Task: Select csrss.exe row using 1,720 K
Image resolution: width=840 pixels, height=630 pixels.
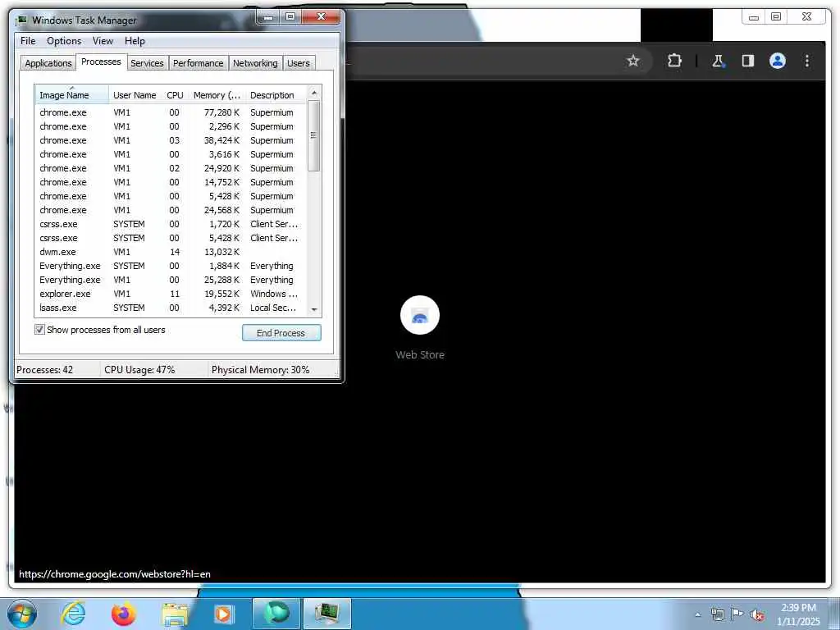Action: coord(171,224)
